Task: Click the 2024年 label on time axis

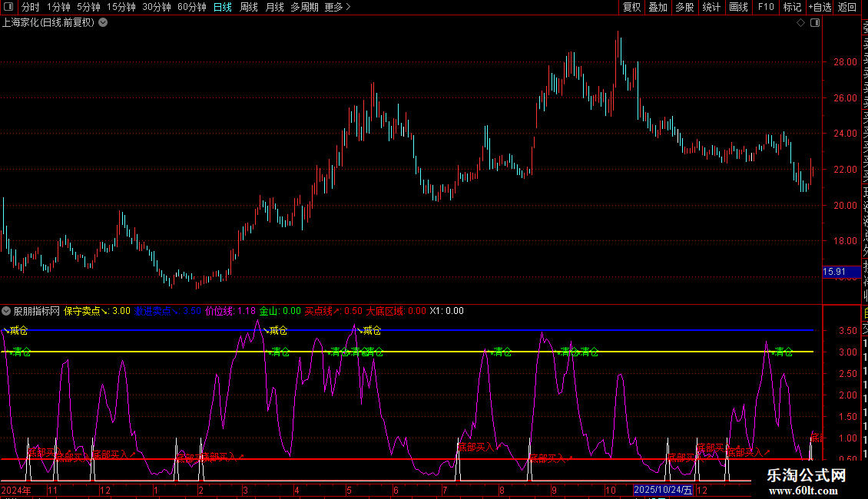Action: [17, 490]
